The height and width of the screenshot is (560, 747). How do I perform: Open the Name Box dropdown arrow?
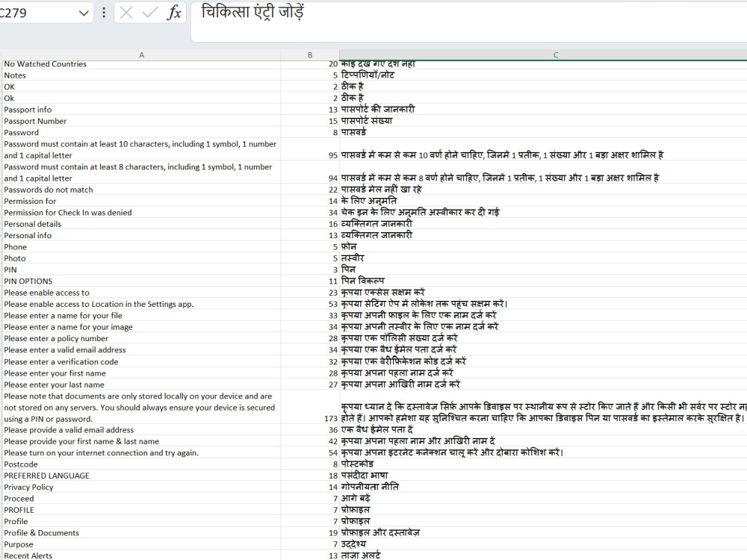pyautogui.click(x=84, y=13)
